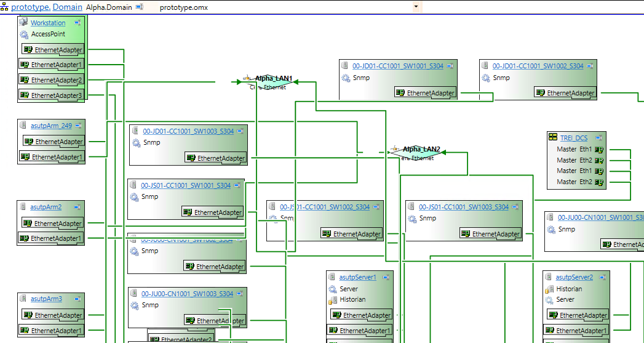
Task: Open 00-JU00-CN1001_SW1003_S304 switch link
Action: point(187,294)
